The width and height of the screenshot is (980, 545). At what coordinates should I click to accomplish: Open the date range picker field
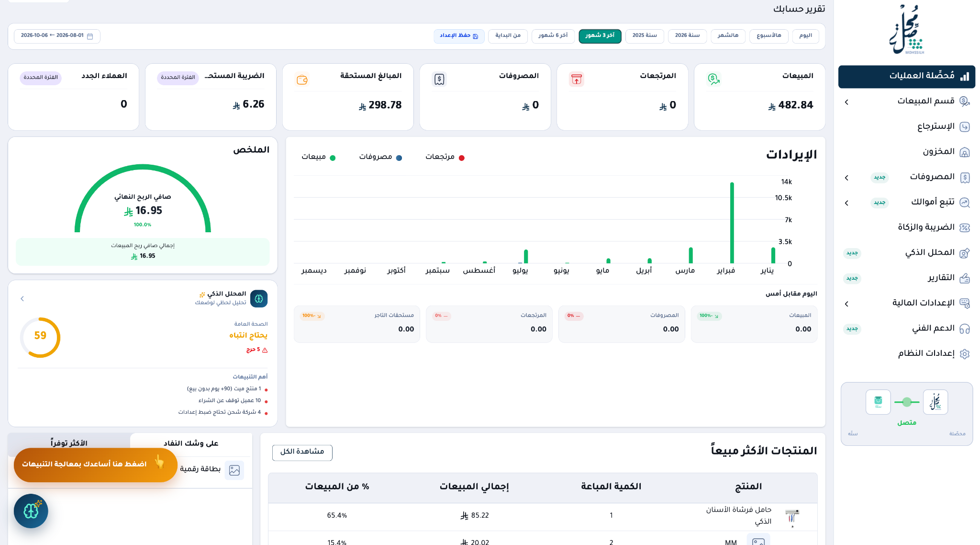[x=57, y=36]
